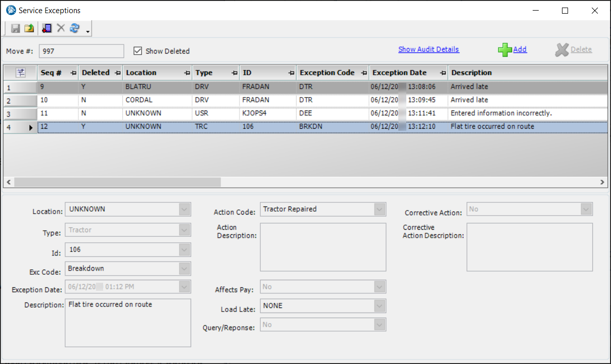Click the insert row list toolbar icon

coord(47,29)
